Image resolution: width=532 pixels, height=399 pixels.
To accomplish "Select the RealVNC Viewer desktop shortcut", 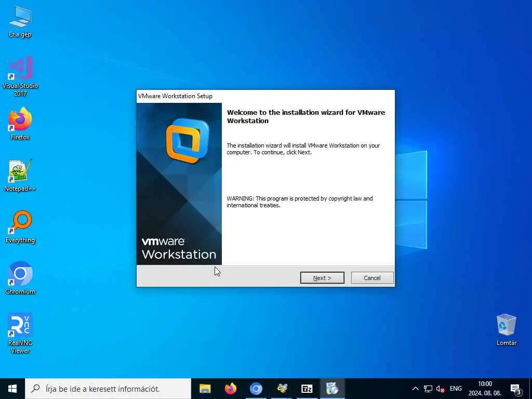I will [20, 333].
